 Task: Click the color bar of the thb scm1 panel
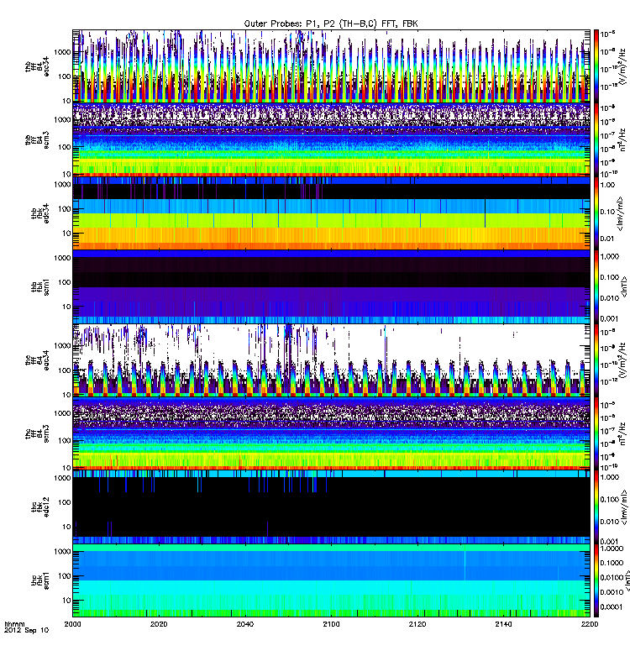(596, 286)
